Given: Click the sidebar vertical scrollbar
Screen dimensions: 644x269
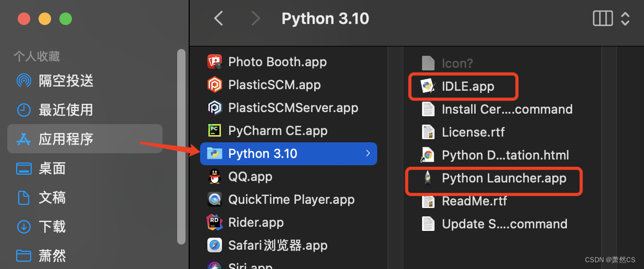Looking at the screenshot, I should (181, 146).
